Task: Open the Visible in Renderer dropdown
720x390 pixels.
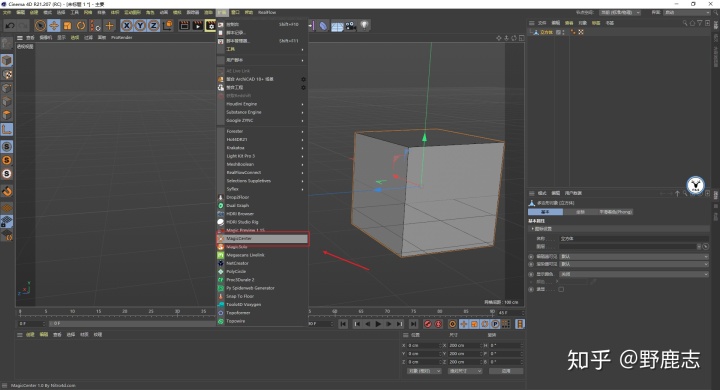Action: [x=634, y=265]
